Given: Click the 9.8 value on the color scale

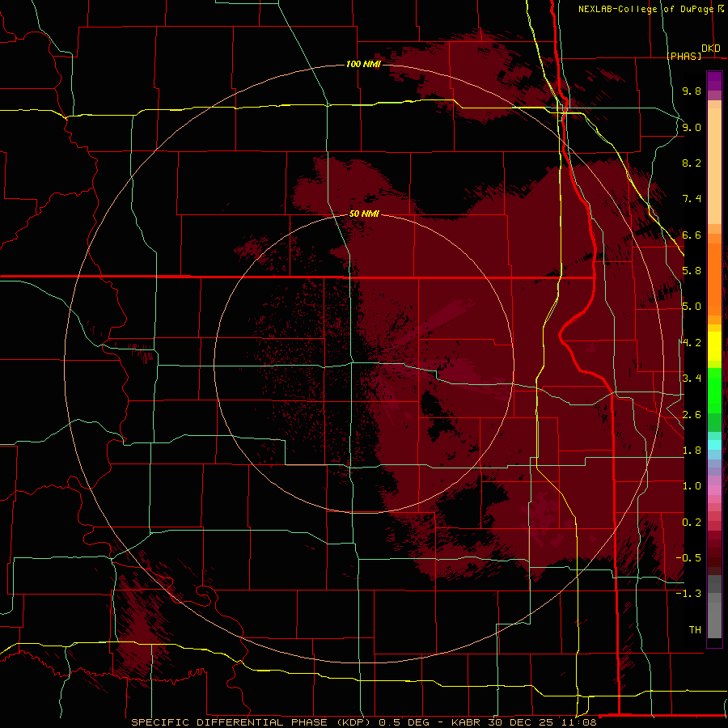Looking at the screenshot, I should point(692,91).
